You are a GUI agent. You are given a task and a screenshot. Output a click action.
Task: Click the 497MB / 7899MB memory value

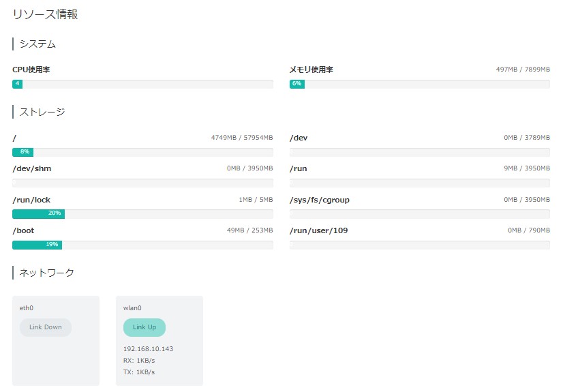pos(523,70)
